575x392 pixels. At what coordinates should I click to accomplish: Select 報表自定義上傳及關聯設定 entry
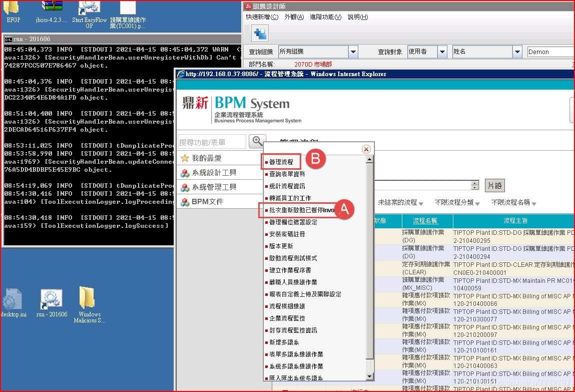click(x=305, y=294)
